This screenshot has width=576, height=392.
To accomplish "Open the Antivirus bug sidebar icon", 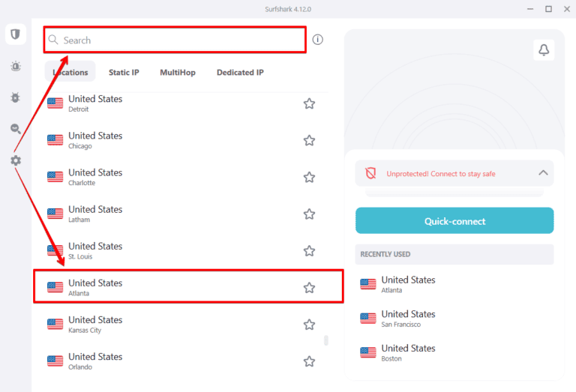I will (15, 97).
